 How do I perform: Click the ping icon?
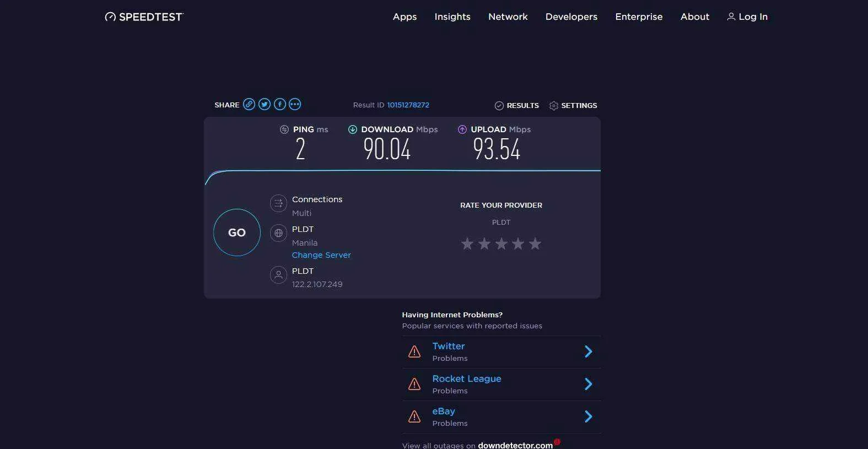[284, 129]
